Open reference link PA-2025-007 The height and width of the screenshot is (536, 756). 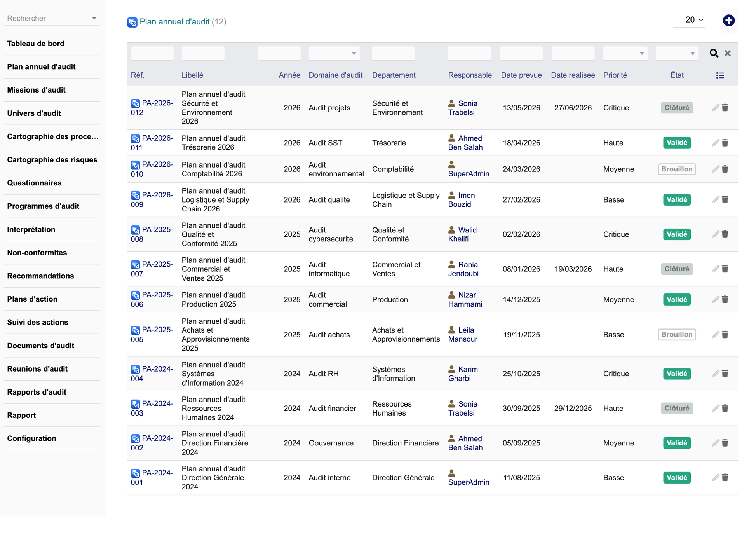[152, 269]
